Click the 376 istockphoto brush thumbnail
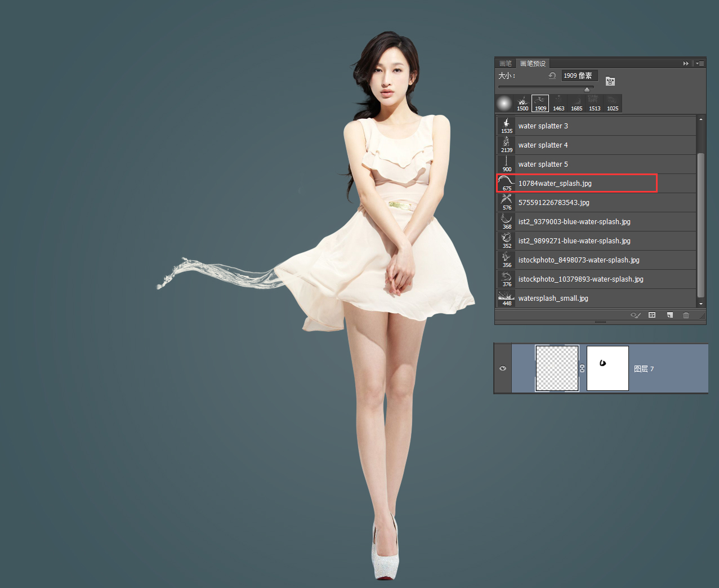 (x=507, y=279)
